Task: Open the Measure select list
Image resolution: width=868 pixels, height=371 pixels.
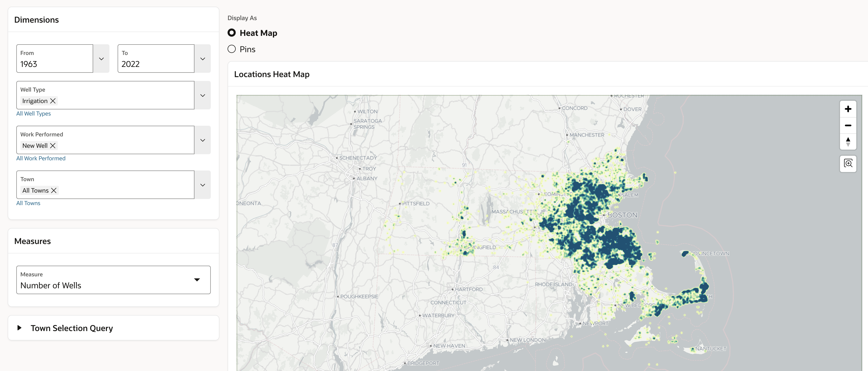Action: (x=197, y=280)
